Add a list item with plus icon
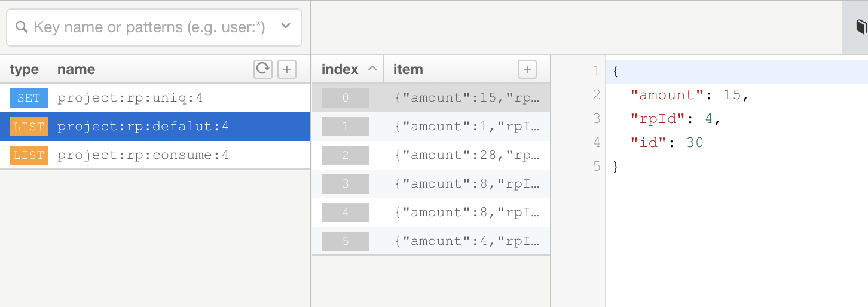The width and height of the screenshot is (868, 307). coord(527,69)
